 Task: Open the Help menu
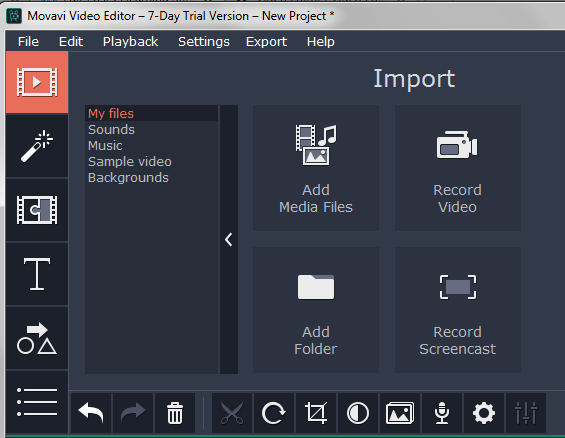pyautogui.click(x=320, y=41)
